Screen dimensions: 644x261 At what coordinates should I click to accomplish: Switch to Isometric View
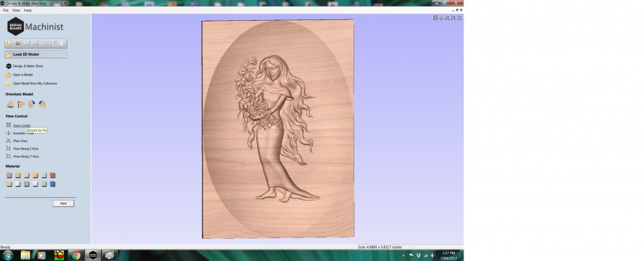[23, 133]
